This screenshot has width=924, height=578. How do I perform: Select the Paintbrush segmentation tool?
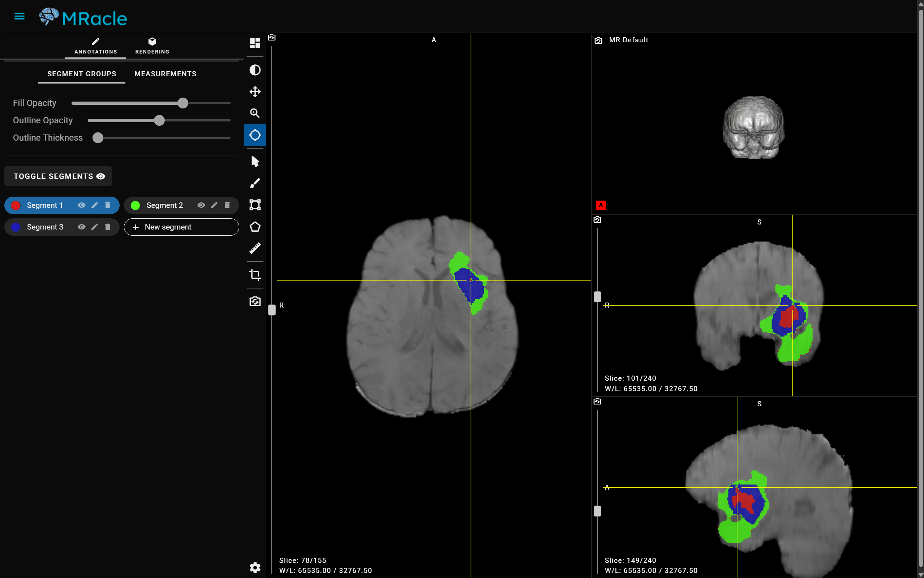pyautogui.click(x=255, y=183)
